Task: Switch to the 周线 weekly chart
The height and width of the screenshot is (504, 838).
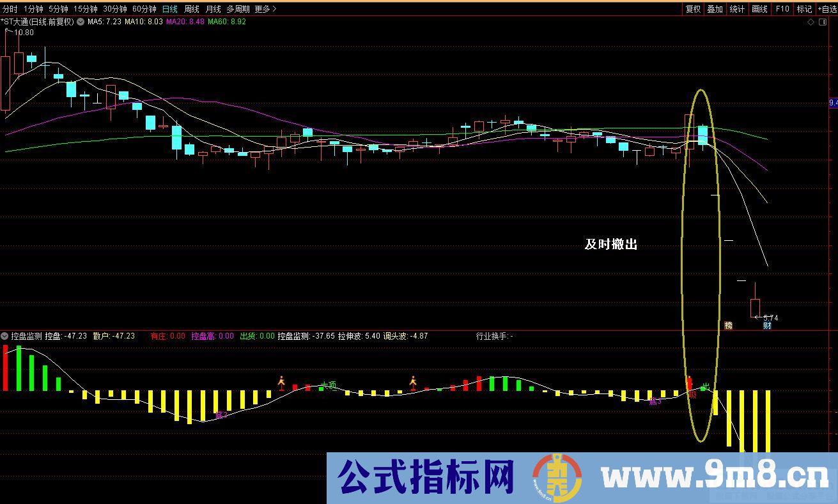Action: click(x=192, y=9)
